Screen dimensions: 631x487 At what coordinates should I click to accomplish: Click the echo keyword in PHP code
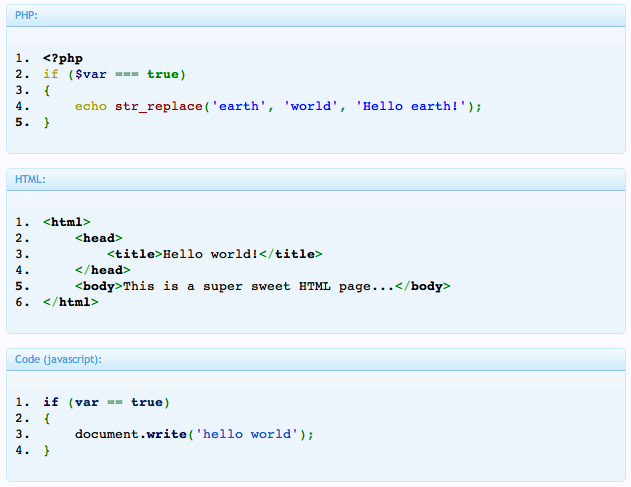coord(91,106)
